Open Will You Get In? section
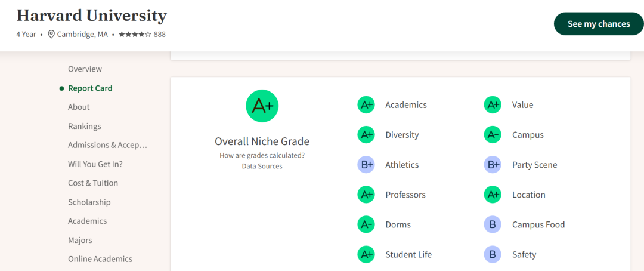The height and width of the screenshot is (271, 644). point(95,164)
